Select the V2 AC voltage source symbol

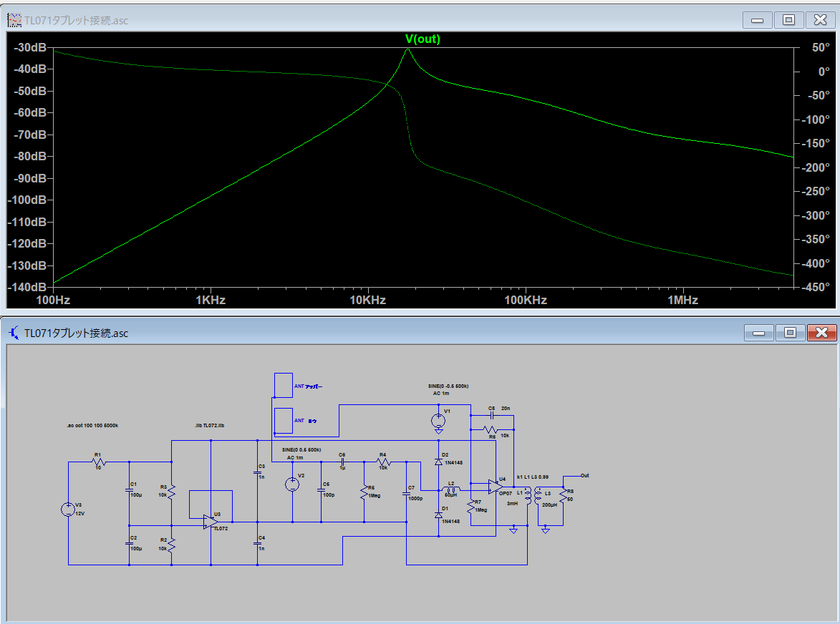292,484
